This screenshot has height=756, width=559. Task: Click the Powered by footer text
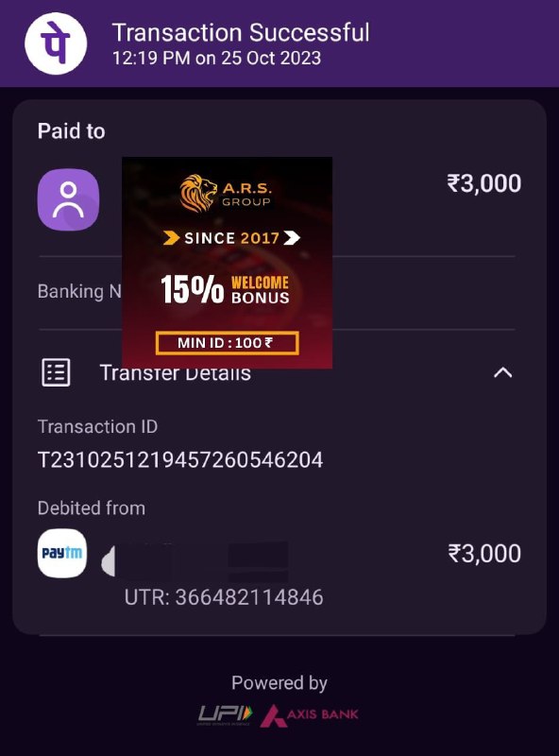coord(279,682)
